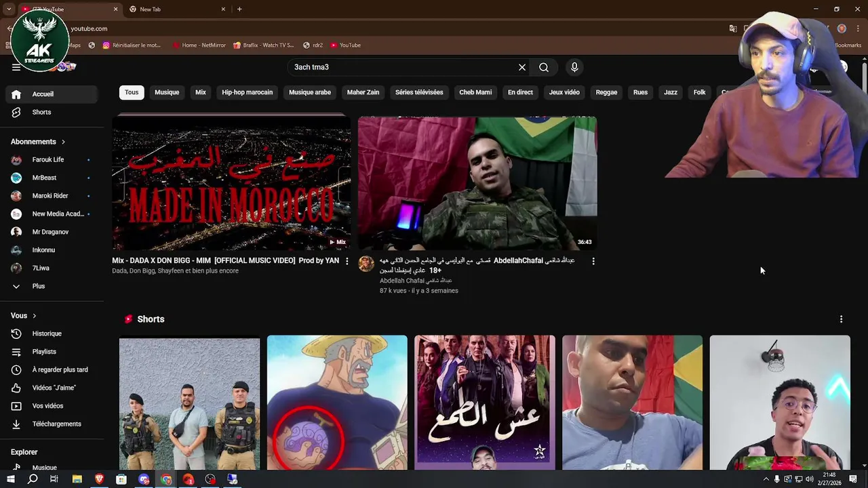Open the Shorts shelf three-dot menu

841,319
